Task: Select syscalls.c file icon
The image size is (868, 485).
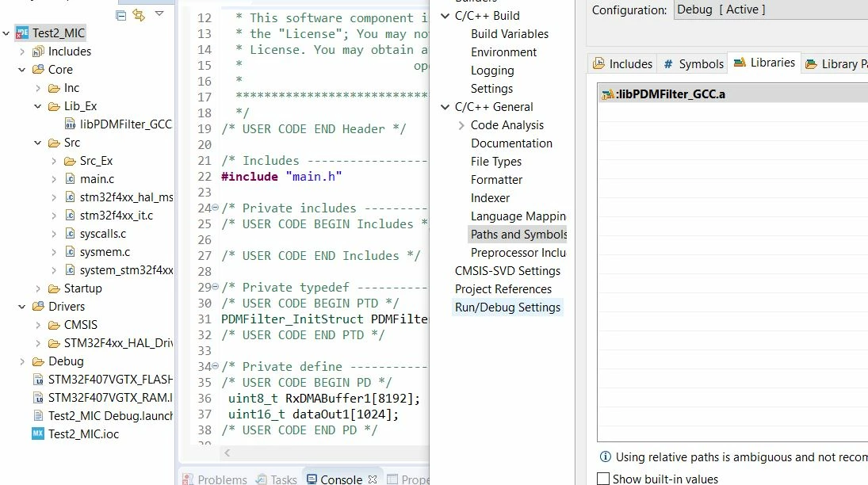Action: (x=71, y=234)
